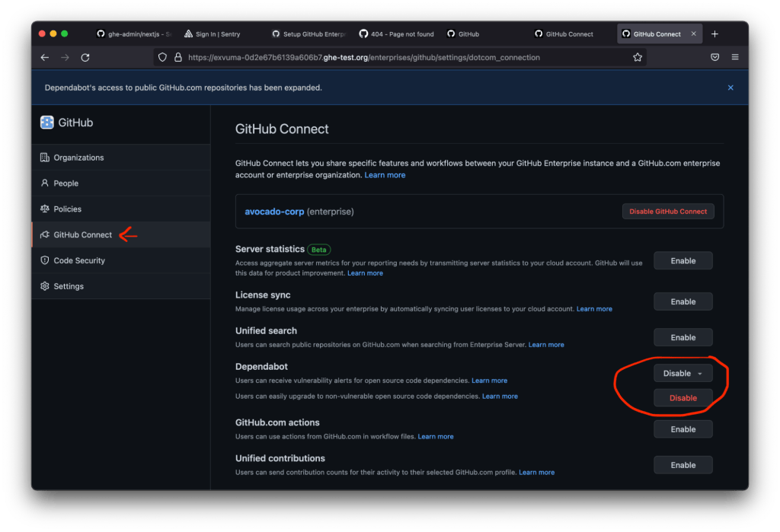Open Code Security in the sidebar

point(121,260)
